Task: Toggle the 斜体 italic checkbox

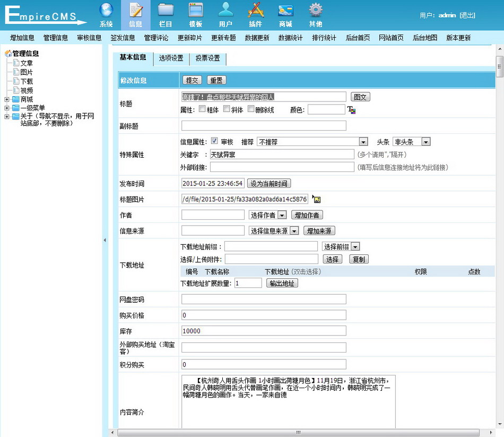Action: [x=227, y=109]
